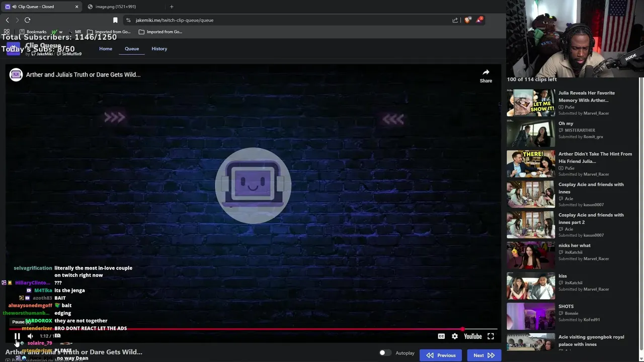Open the Bookmarks folder in bookmarks bar

[x=33, y=32]
